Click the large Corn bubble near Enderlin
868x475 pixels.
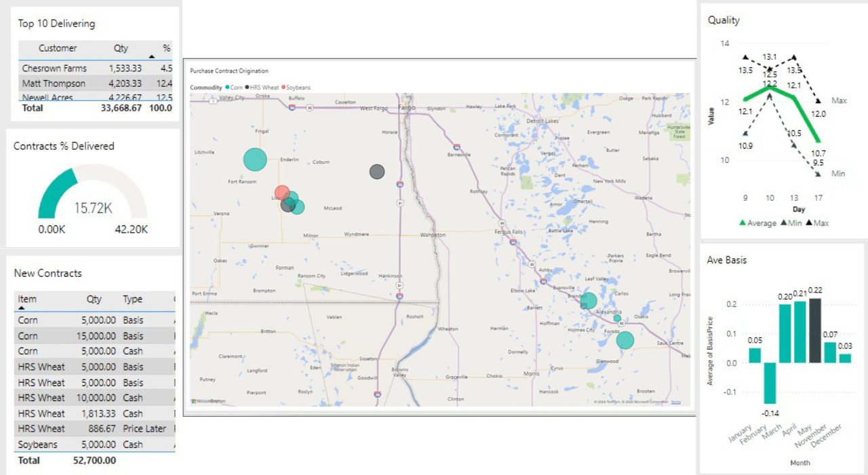pyautogui.click(x=255, y=159)
